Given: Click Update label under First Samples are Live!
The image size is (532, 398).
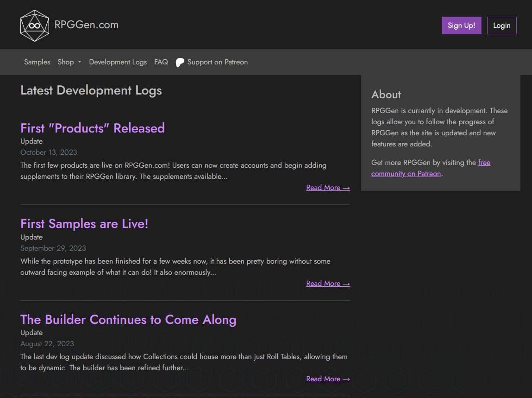Looking at the screenshot, I should pyautogui.click(x=31, y=237).
